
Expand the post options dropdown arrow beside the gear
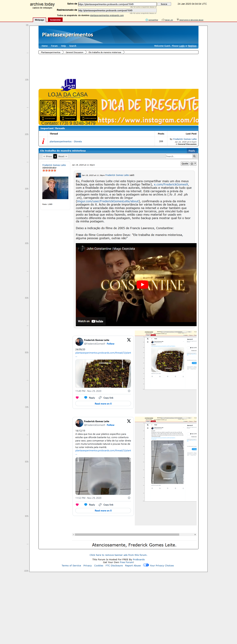(195, 163)
